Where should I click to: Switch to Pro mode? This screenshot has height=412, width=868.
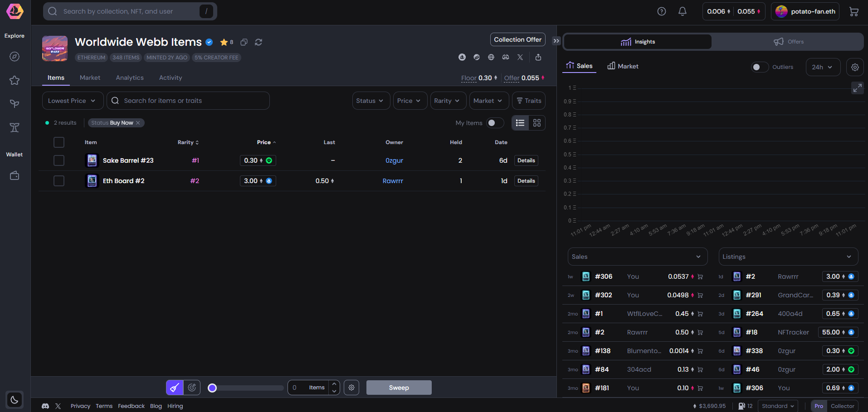819,406
